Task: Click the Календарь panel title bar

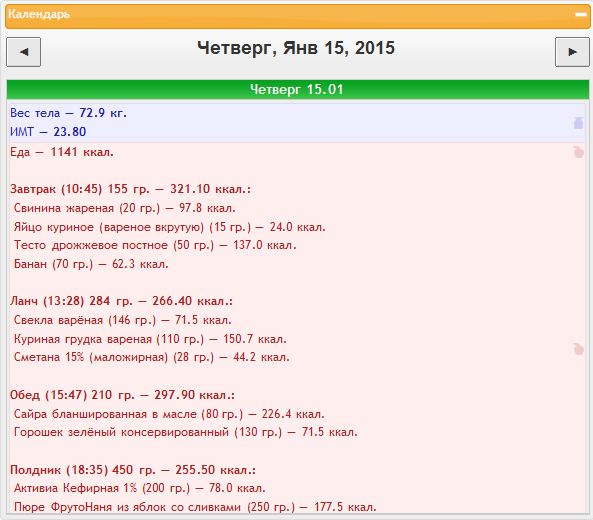Action: 298,17
